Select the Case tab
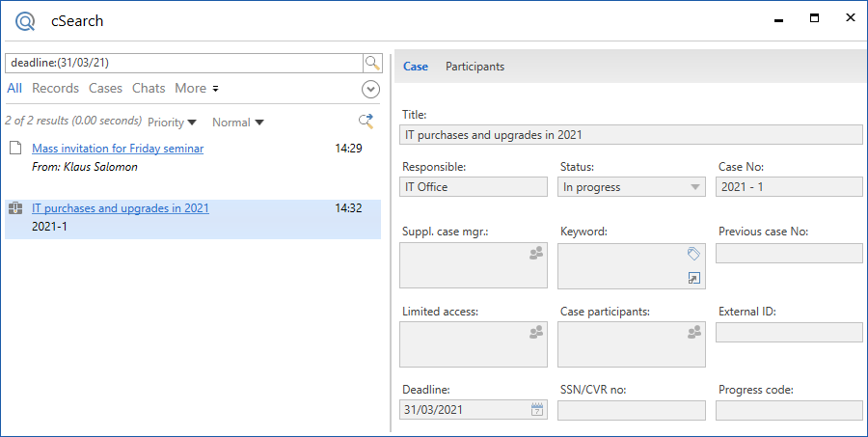The height and width of the screenshot is (437, 868). click(x=416, y=67)
